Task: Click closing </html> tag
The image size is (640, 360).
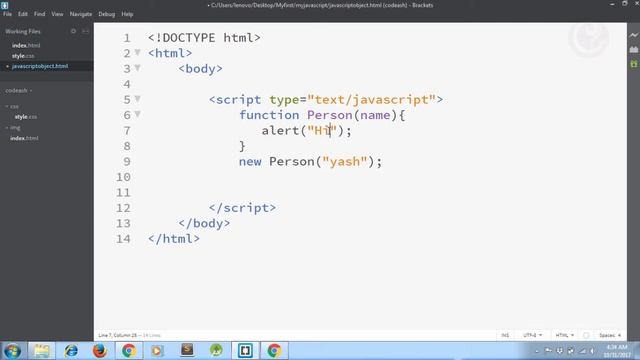Action: coord(174,239)
